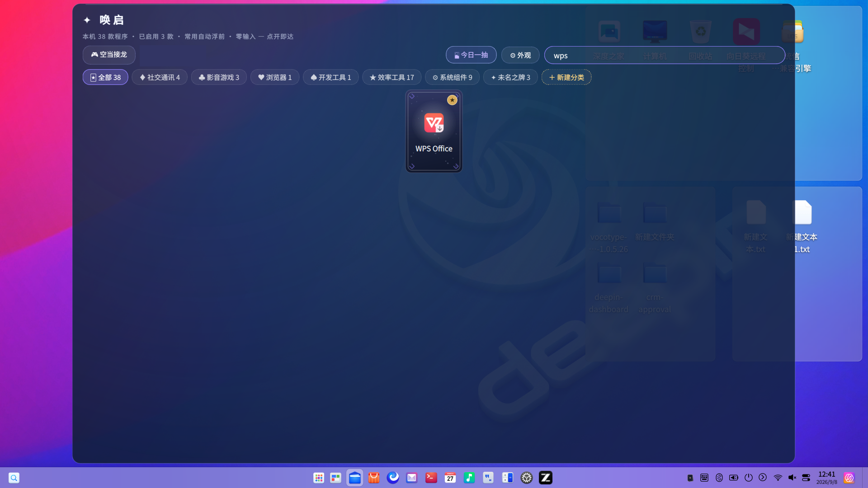Launch the green music player icon
Screen dimensions: 868x488
pyautogui.click(x=469, y=478)
